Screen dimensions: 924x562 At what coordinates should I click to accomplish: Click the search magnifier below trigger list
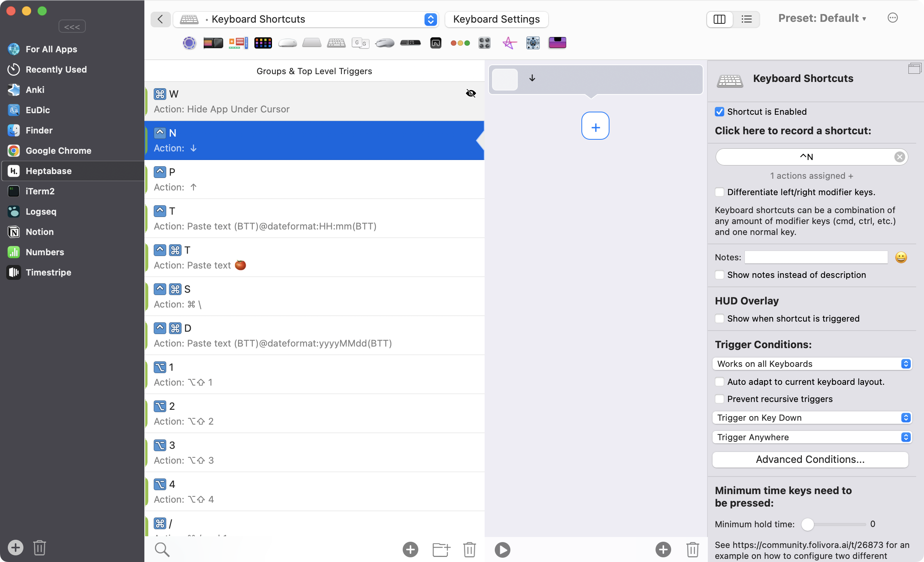(x=162, y=550)
